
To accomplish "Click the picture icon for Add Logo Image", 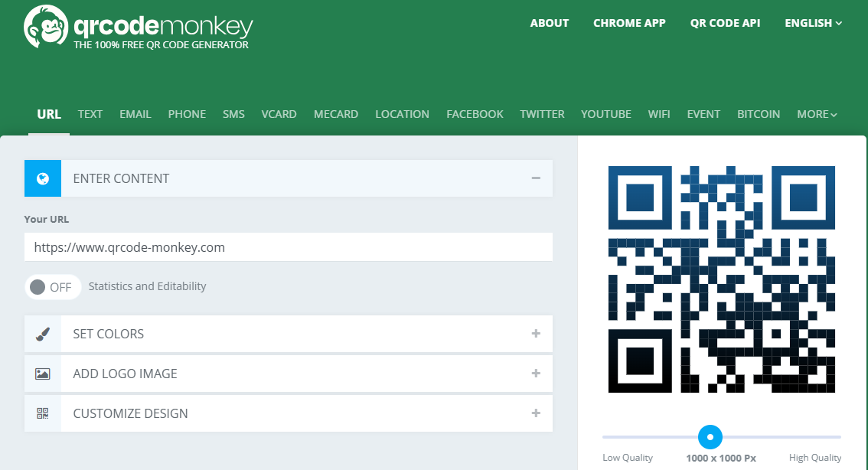I will coord(43,374).
